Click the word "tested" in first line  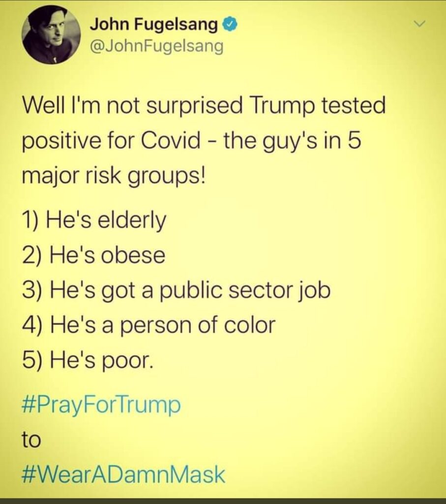coord(354,105)
